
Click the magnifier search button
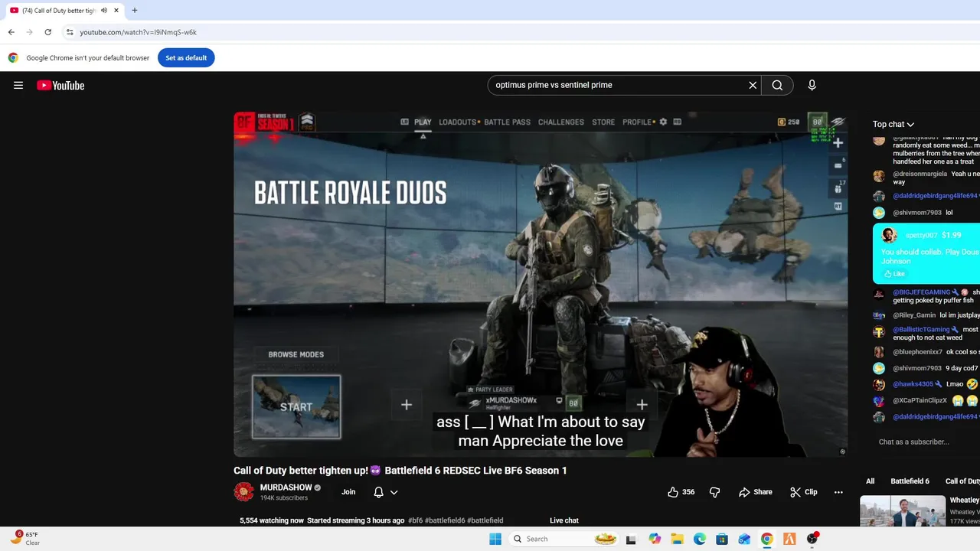click(x=777, y=85)
